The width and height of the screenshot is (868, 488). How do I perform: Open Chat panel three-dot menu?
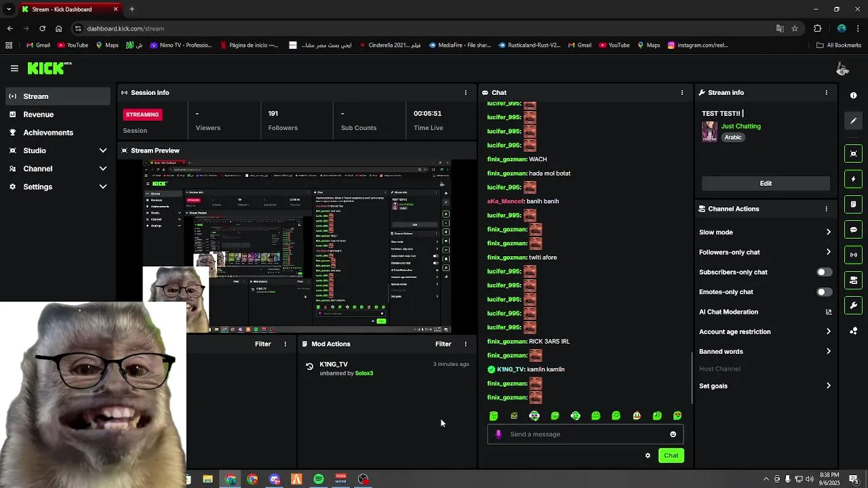coord(682,92)
